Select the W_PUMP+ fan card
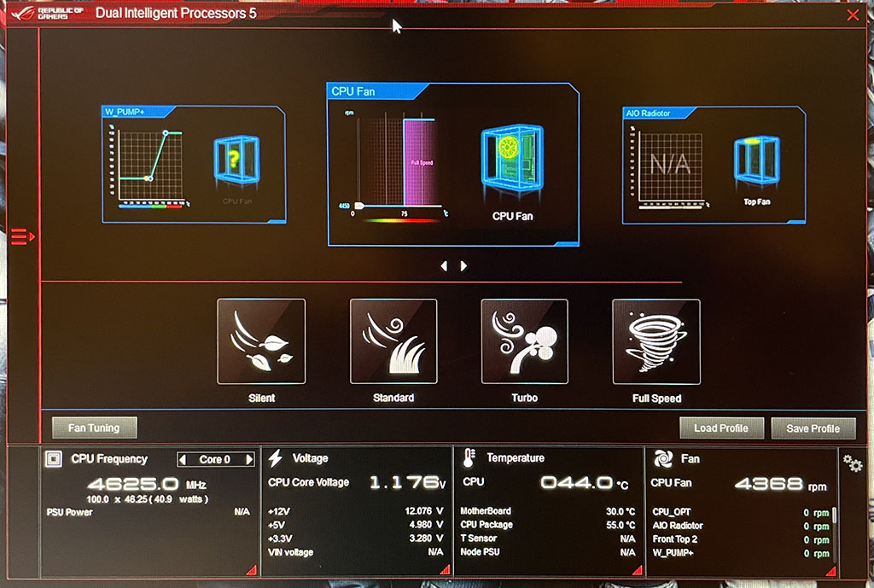Screen dimensions: 874x588 point(194,165)
